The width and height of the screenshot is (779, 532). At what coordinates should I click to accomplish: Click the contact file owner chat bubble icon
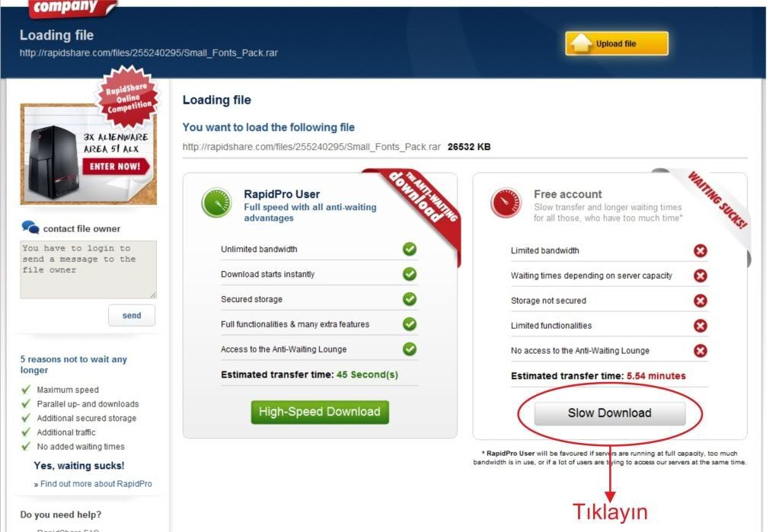30,228
